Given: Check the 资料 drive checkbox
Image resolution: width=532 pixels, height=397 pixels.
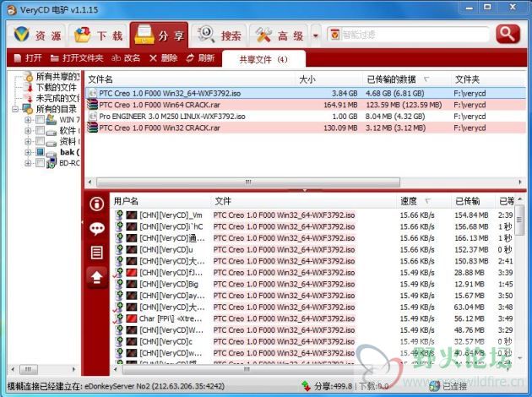Looking at the screenshot, I should pyautogui.click(x=40, y=141).
